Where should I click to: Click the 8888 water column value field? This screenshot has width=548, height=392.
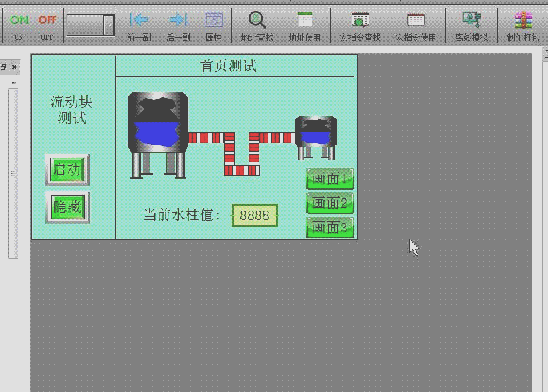(x=255, y=215)
